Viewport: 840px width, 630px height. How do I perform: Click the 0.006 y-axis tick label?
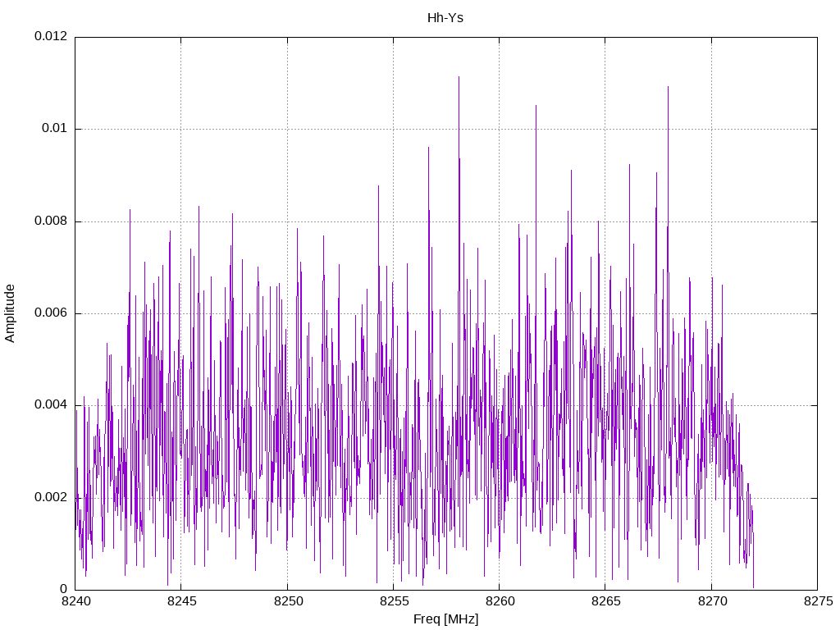coord(51,313)
